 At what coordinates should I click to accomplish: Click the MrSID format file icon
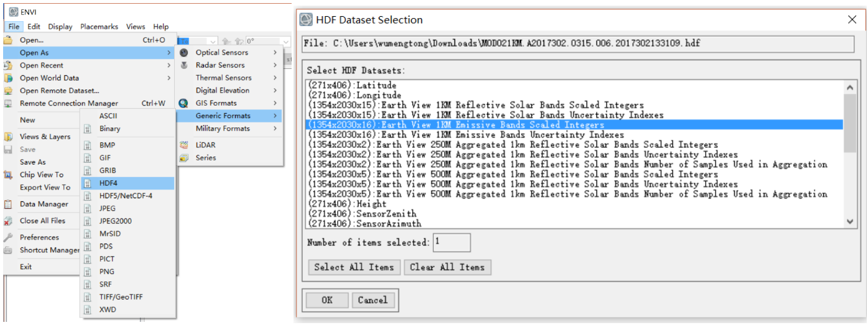click(x=88, y=234)
